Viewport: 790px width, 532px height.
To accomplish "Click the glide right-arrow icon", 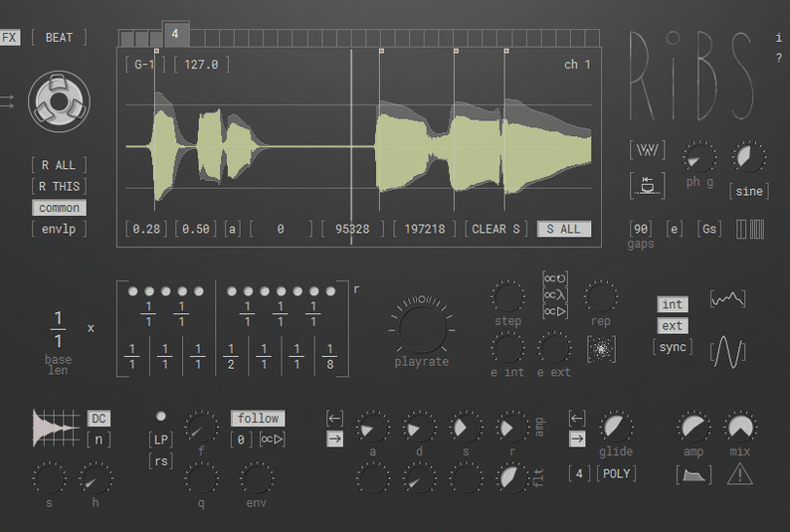I will pos(577,439).
